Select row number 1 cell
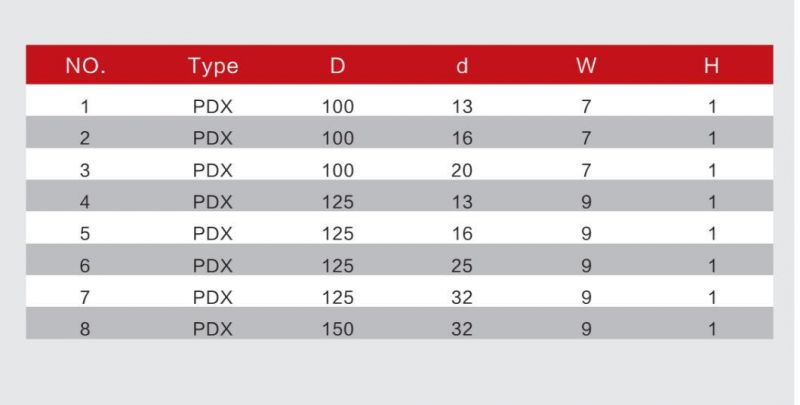Viewport: 800px width, 405px height. (x=85, y=107)
